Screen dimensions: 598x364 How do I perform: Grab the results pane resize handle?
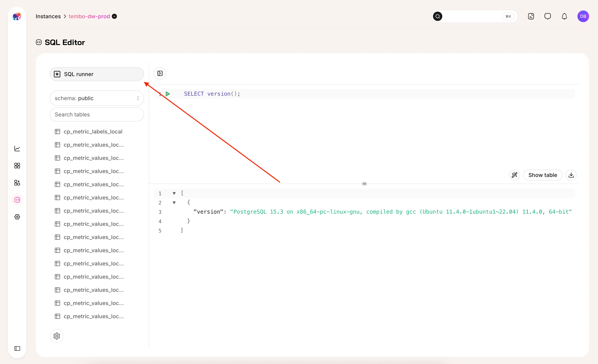(364, 184)
